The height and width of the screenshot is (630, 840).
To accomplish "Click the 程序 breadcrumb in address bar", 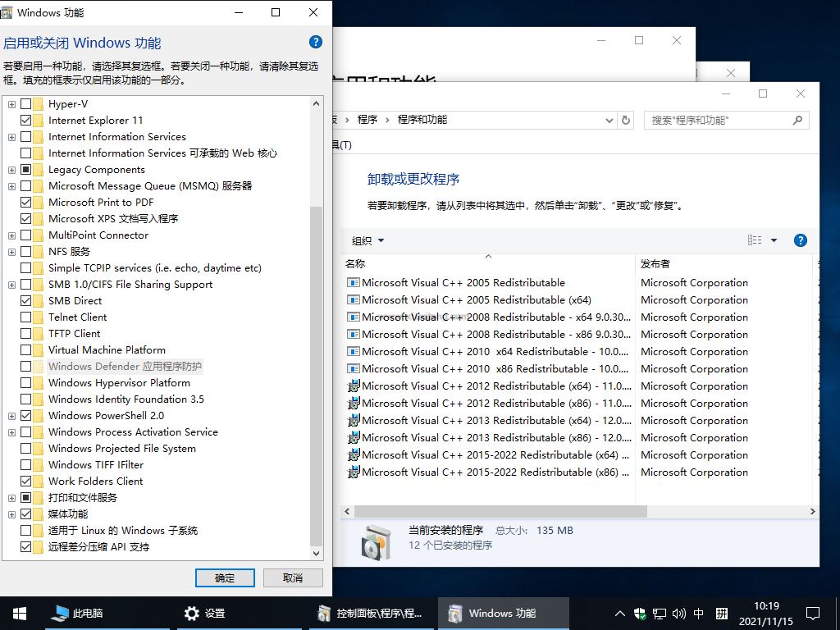I will (367, 120).
